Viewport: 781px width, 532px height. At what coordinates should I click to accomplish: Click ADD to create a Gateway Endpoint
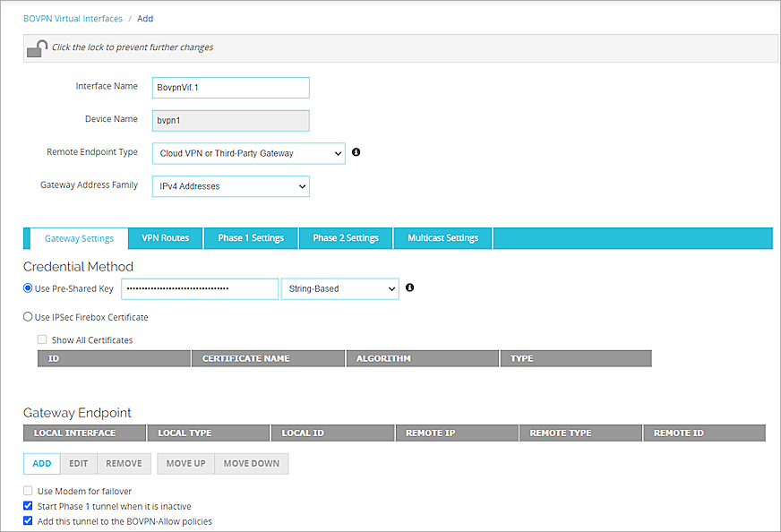(x=41, y=463)
